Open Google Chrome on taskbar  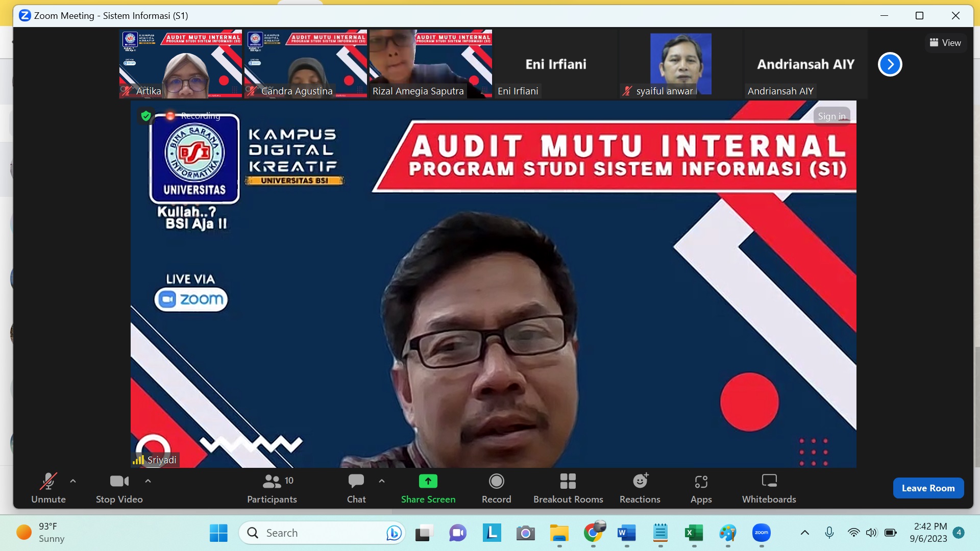click(x=593, y=533)
